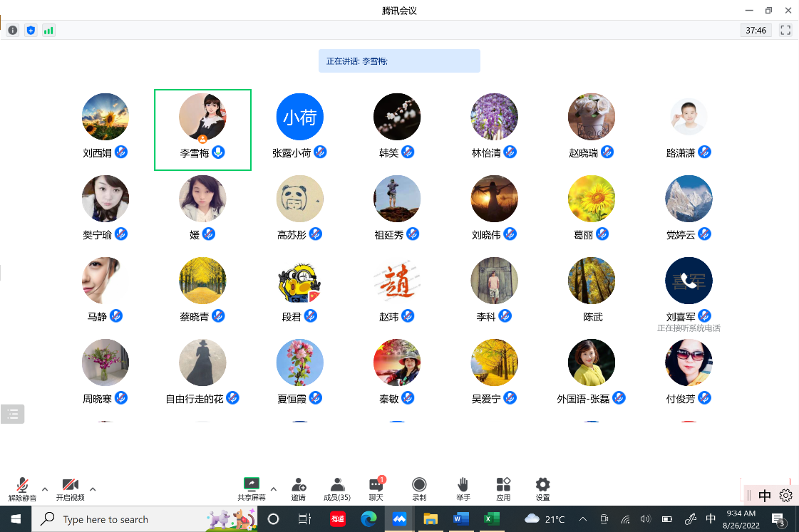799x532 pixels.
Task: Open the 聊天 chat panel
Action: tap(376, 489)
